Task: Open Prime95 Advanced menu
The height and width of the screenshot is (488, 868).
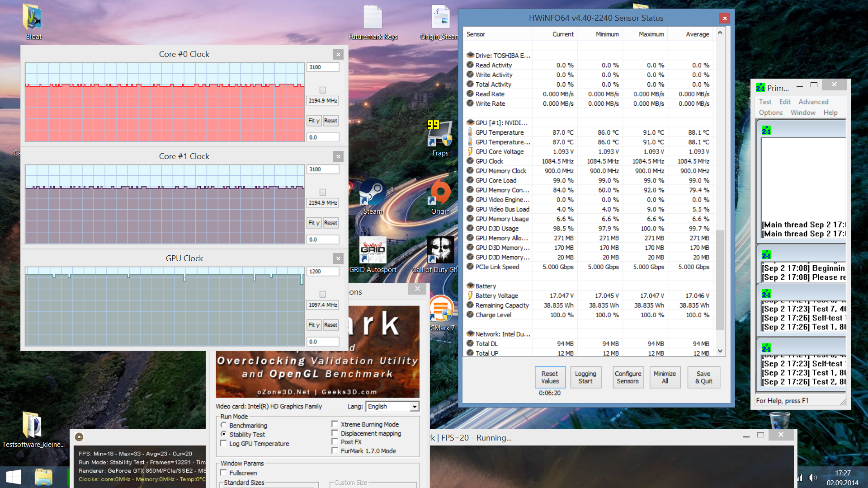Action: 813,102
